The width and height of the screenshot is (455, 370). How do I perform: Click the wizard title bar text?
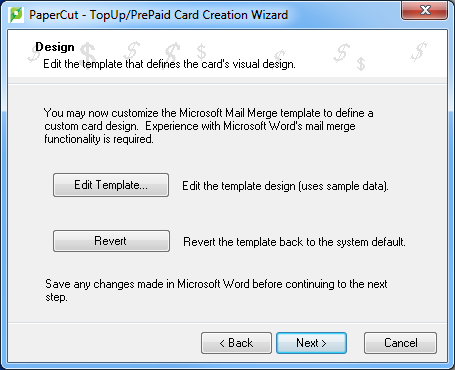[x=158, y=15]
